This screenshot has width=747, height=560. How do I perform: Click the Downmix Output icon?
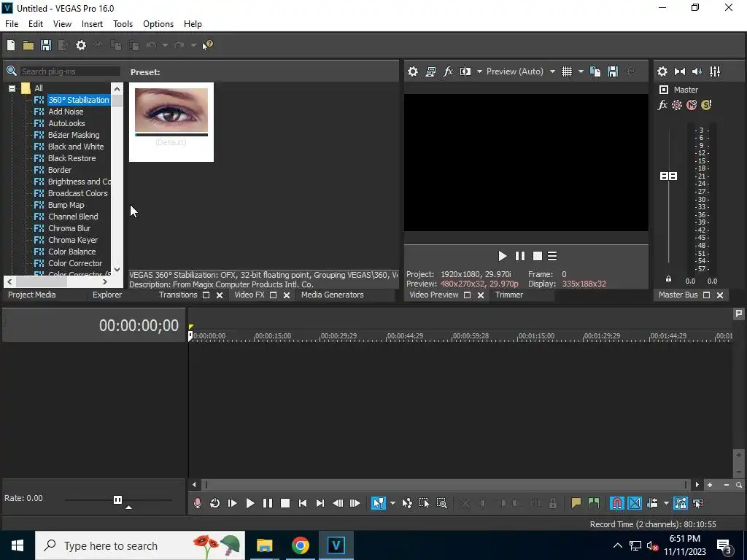680,71
